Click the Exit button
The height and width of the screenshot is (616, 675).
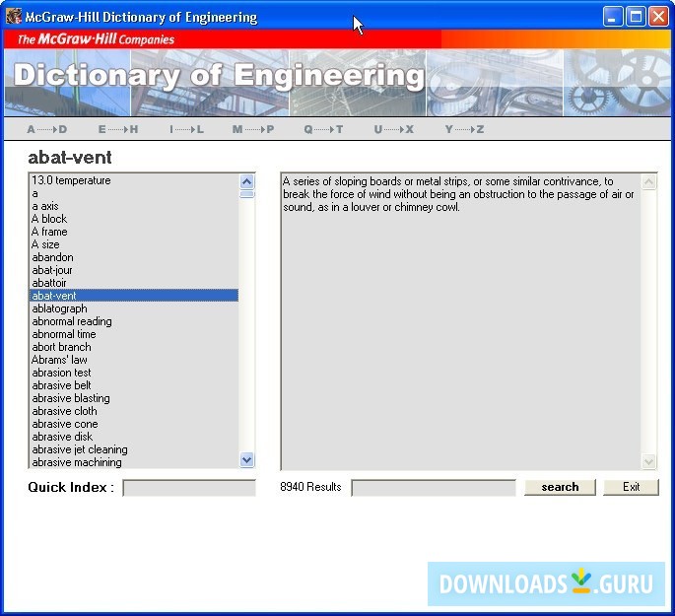pyautogui.click(x=631, y=487)
